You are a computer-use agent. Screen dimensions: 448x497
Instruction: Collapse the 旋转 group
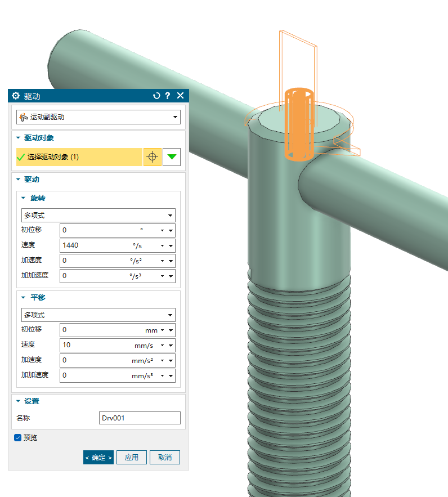(24, 198)
